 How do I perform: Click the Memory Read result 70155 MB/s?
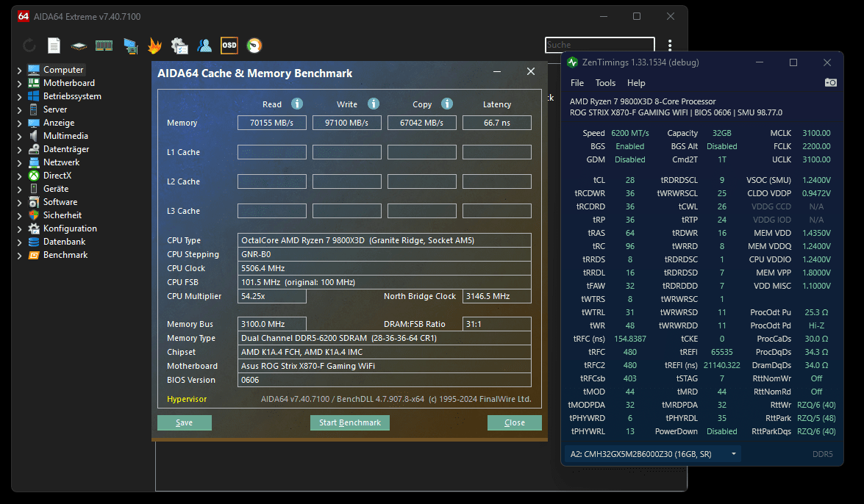[271, 123]
